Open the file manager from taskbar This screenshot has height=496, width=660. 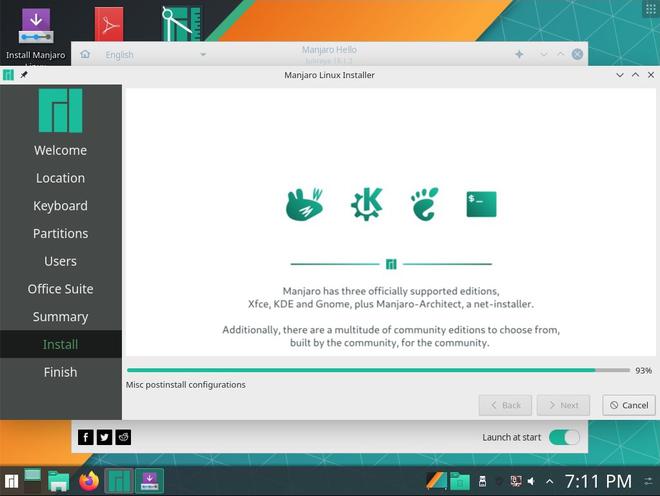tap(59, 481)
